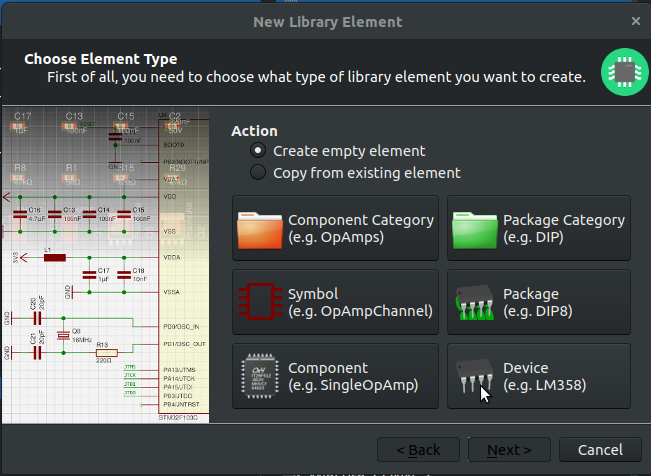The height and width of the screenshot is (476, 651).
Task: Click the "Device (e.g. LM358)" label text
Action: point(544,376)
